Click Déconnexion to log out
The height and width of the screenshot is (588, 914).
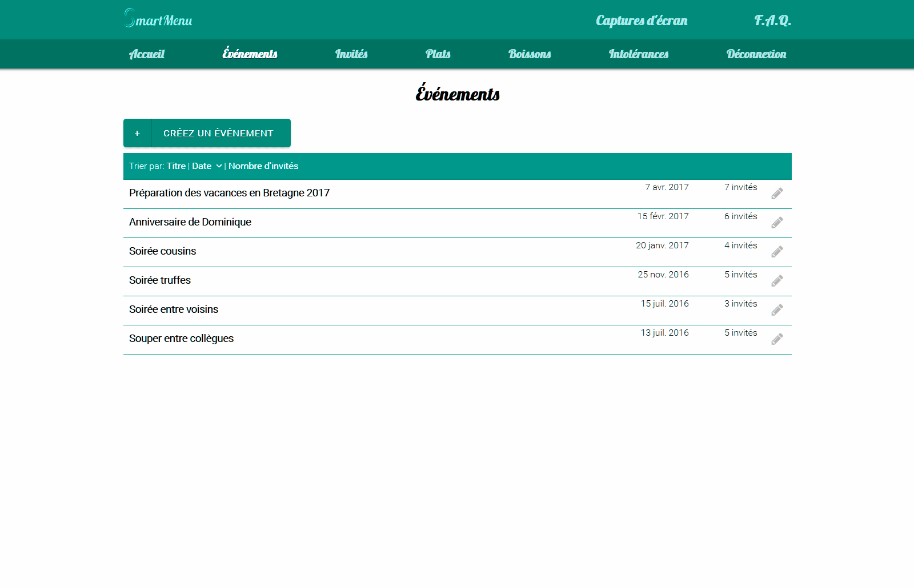[756, 54]
